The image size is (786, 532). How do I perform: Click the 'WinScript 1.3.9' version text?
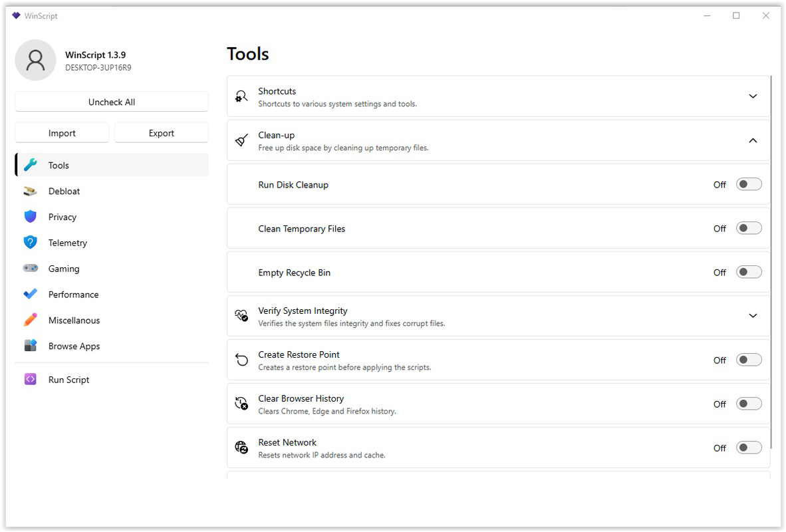coord(95,55)
